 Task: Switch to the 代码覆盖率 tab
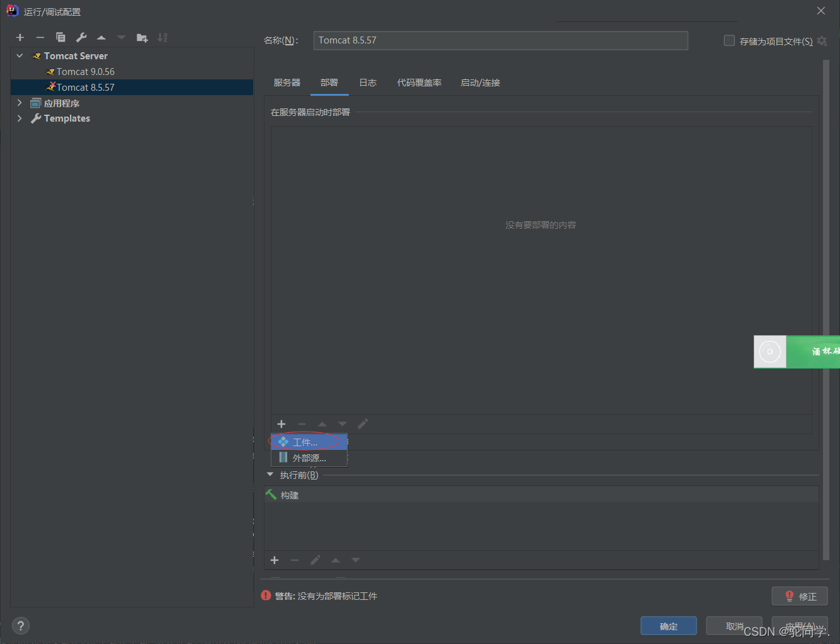419,83
